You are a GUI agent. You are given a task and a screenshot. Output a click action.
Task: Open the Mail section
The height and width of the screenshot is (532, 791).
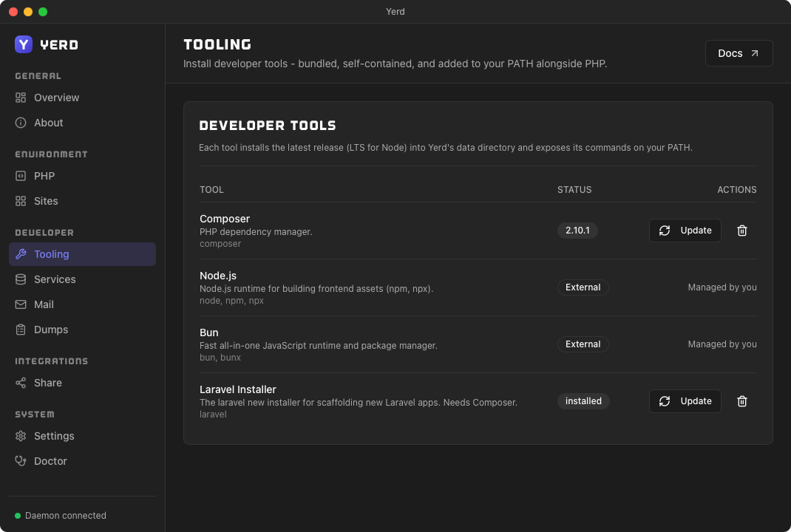point(82,304)
